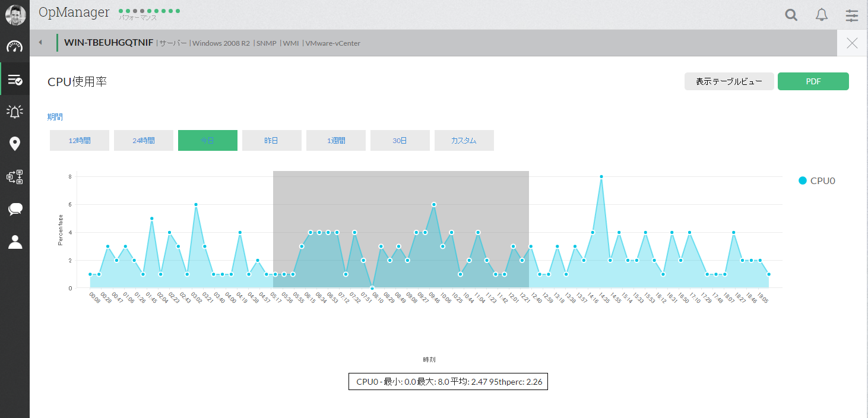Viewport: 868px width, 418px height.
Task: Toggle CPU0 series visibility in legend
Action: 817,180
